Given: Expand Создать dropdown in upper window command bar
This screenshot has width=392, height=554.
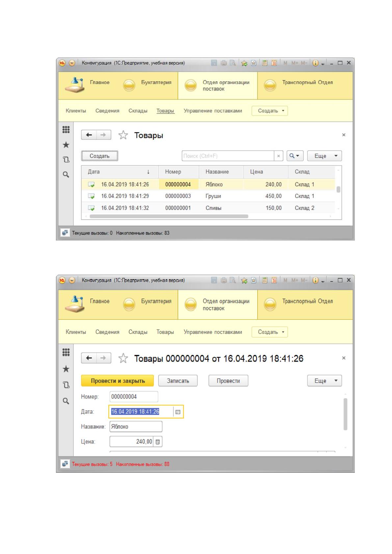Looking at the screenshot, I should [x=270, y=111].
